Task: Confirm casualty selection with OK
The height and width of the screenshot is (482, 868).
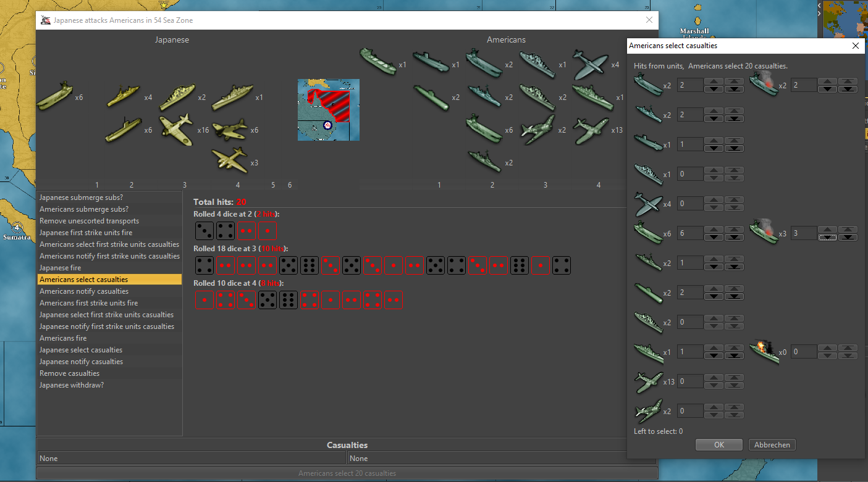Action: 718,445
